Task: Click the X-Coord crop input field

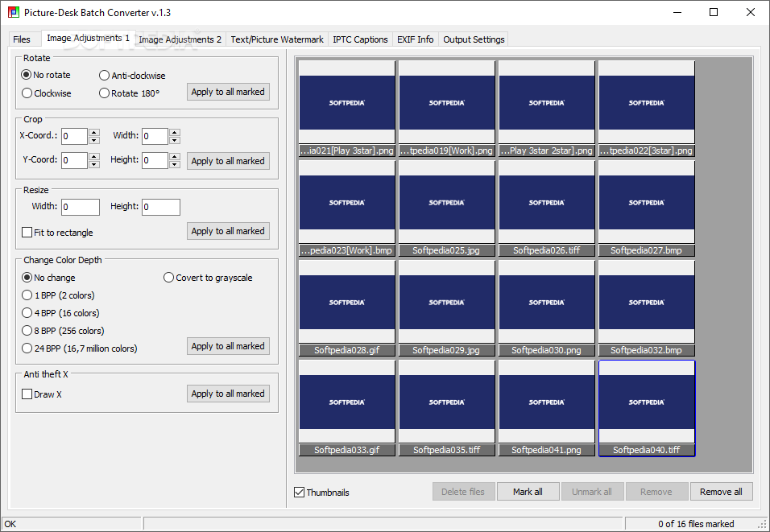Action: (x=74, y=136)
